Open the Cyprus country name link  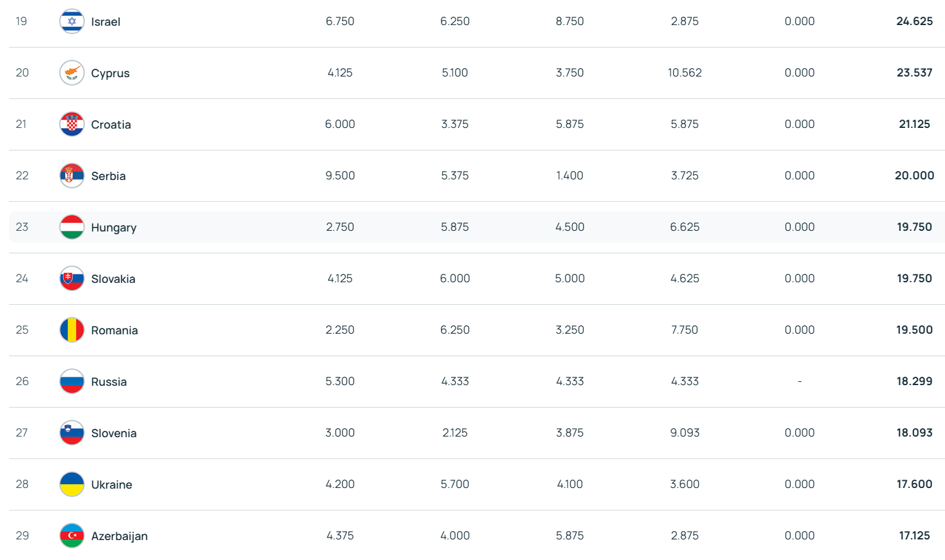coord(110,73)
